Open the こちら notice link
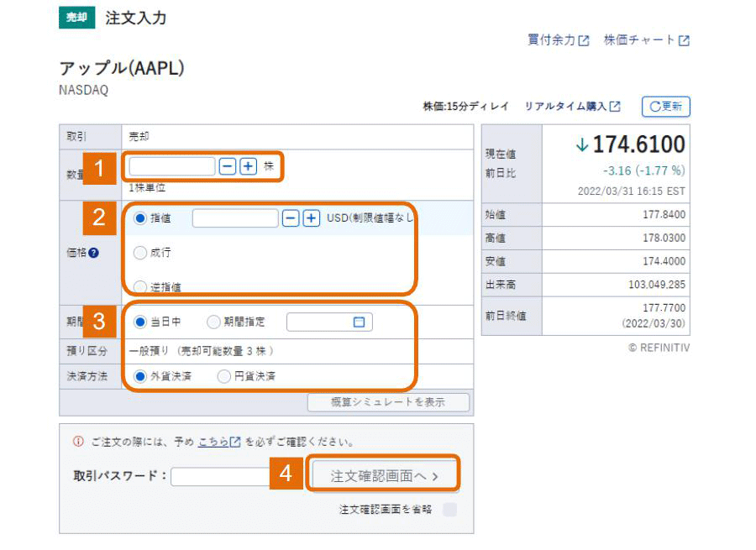This screenshot has height=550, width=756. pos(219,442)
